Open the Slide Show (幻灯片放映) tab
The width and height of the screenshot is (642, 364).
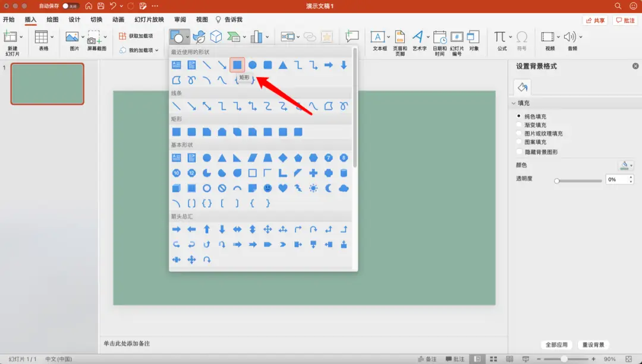(149, 19)
